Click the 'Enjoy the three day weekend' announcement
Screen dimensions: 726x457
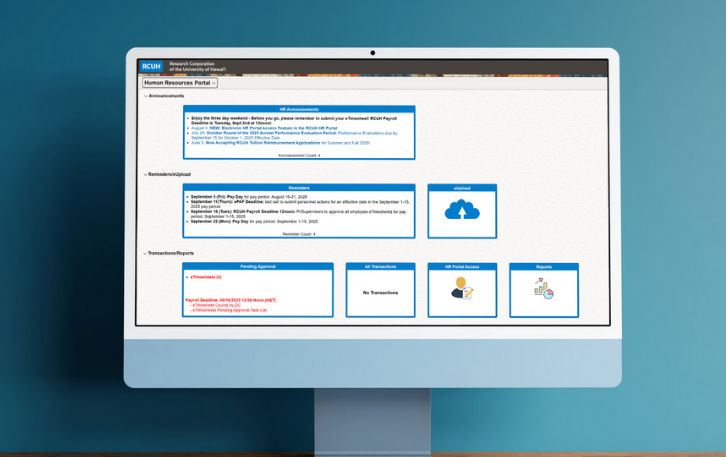(x=294, y=121)
